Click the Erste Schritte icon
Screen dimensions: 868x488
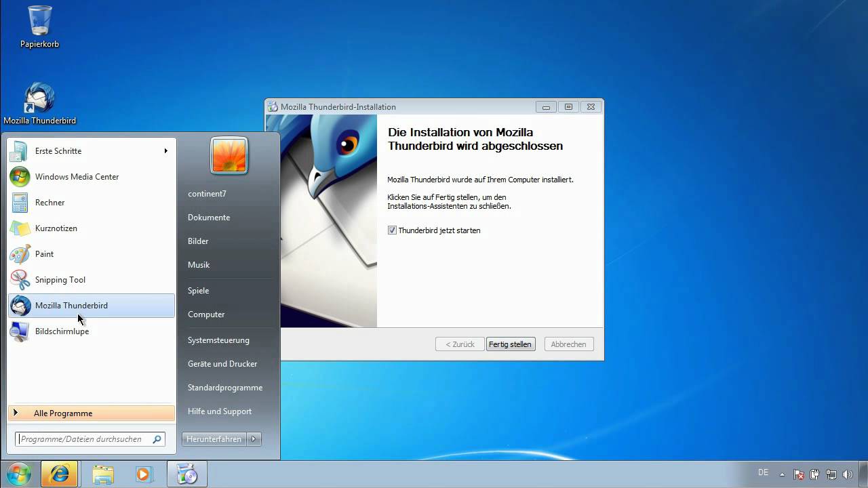20,151
